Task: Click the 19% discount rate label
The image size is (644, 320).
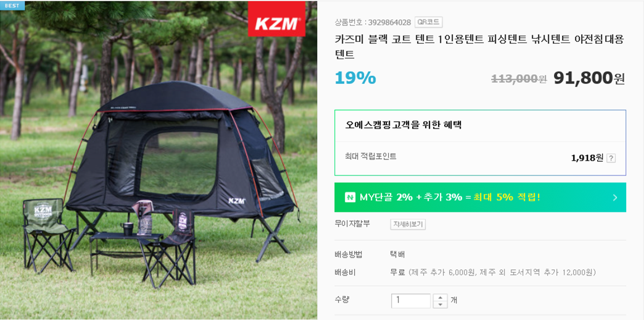Action: [355, 78]
